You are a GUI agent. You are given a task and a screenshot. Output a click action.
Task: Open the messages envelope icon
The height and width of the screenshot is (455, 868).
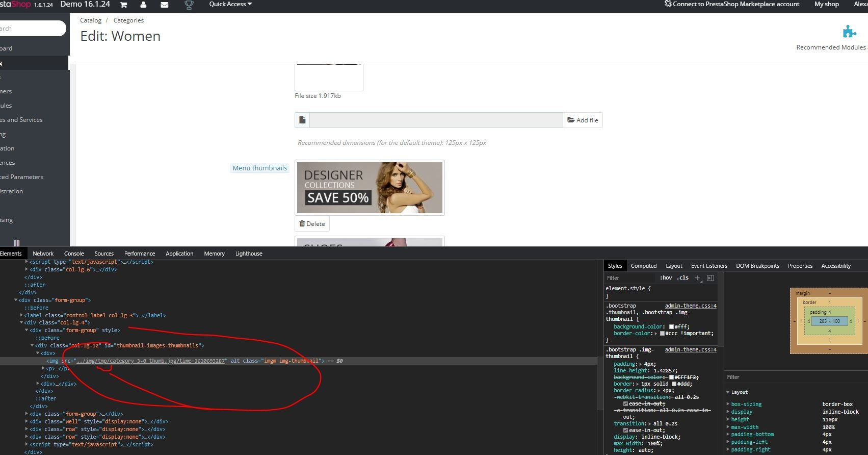(x=164, y=5)
